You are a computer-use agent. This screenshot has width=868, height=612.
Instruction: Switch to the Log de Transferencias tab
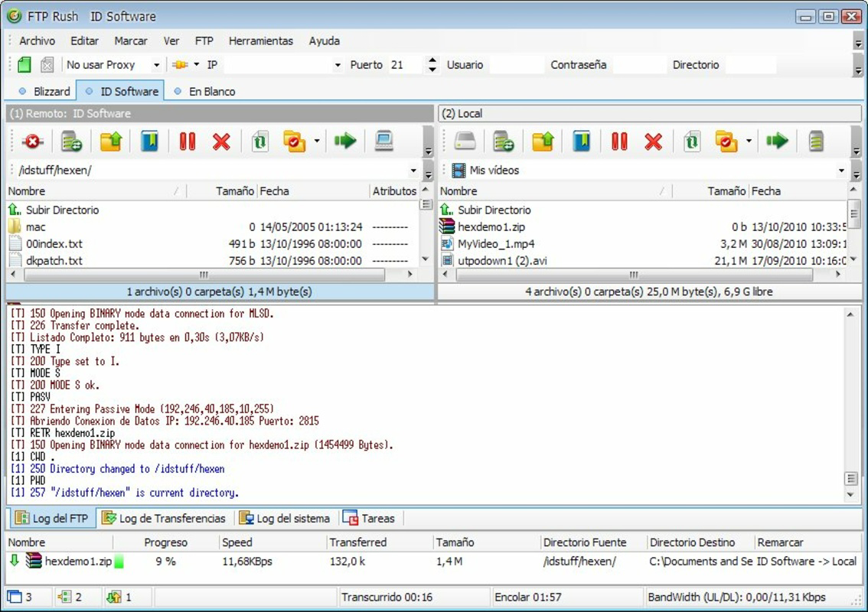pos(163,518)
